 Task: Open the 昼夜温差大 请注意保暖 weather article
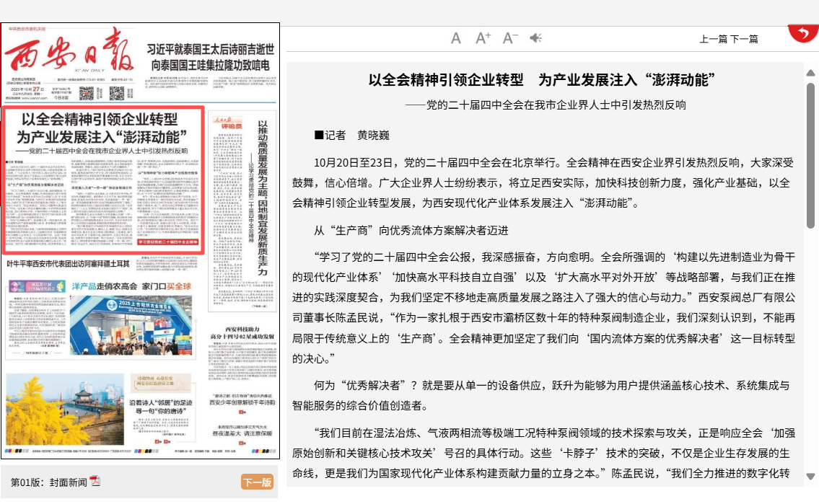[x=241, y=435]
